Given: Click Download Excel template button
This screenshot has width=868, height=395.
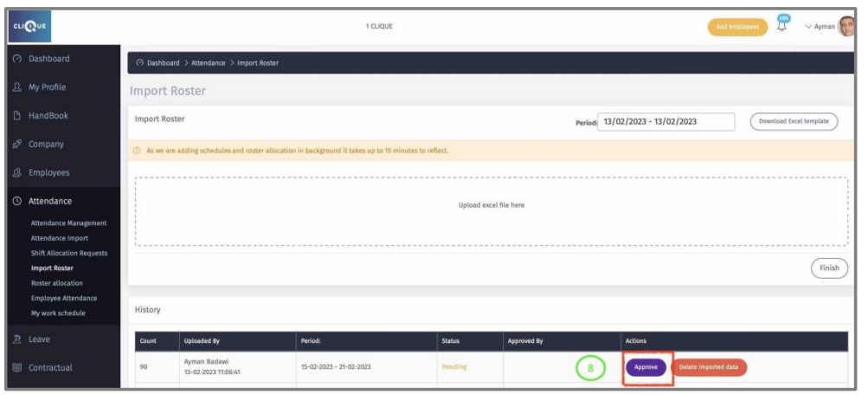Looking at the screenshot, I should 794,122.
